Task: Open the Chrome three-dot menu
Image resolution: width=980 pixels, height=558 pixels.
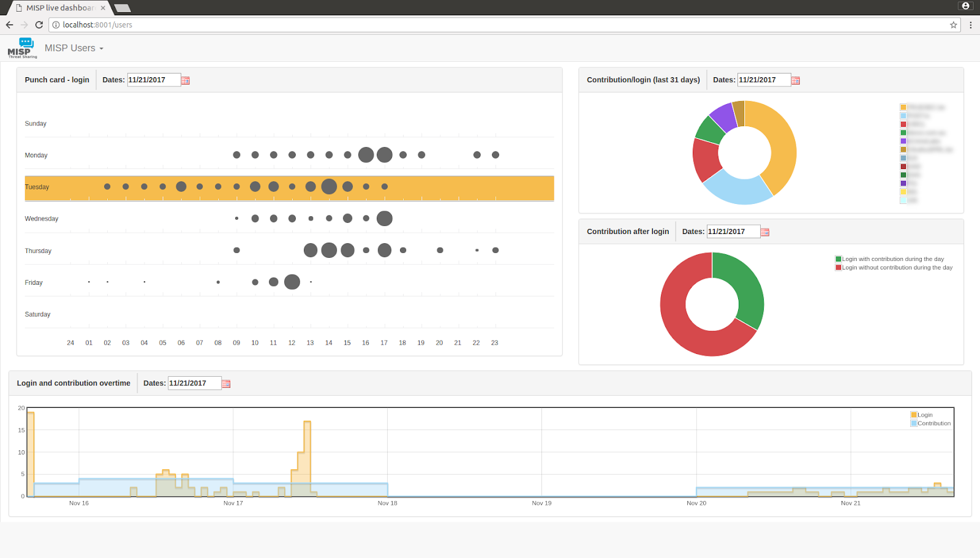Action: click(x=971, y=25)
